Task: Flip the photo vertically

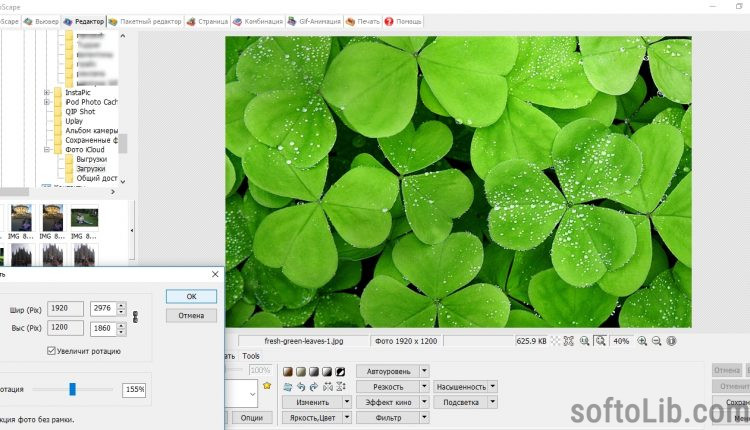Action: pyautogui.click(x=341, y=386)
